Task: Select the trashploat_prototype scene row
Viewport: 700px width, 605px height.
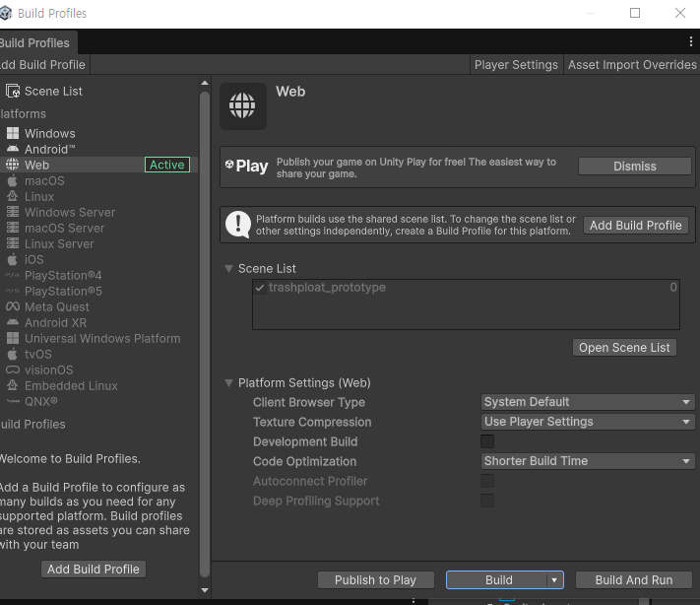Action: click(466, 288)
